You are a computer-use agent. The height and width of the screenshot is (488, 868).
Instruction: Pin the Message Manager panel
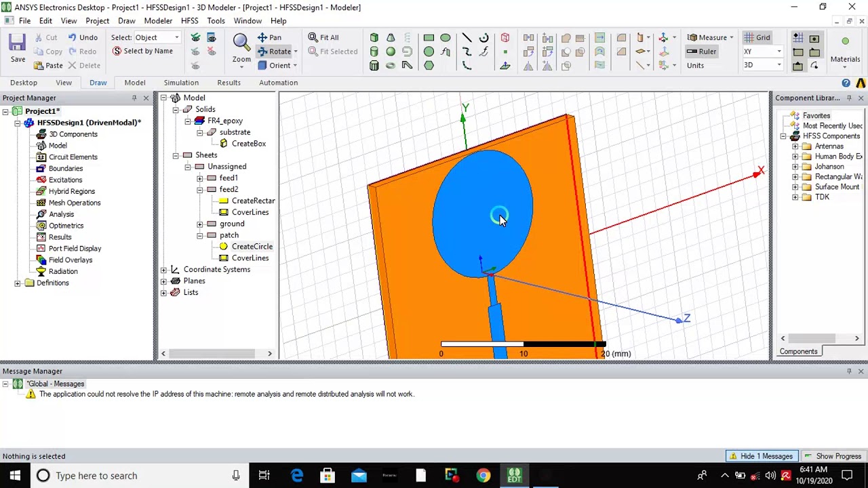[x=849, y=371]
